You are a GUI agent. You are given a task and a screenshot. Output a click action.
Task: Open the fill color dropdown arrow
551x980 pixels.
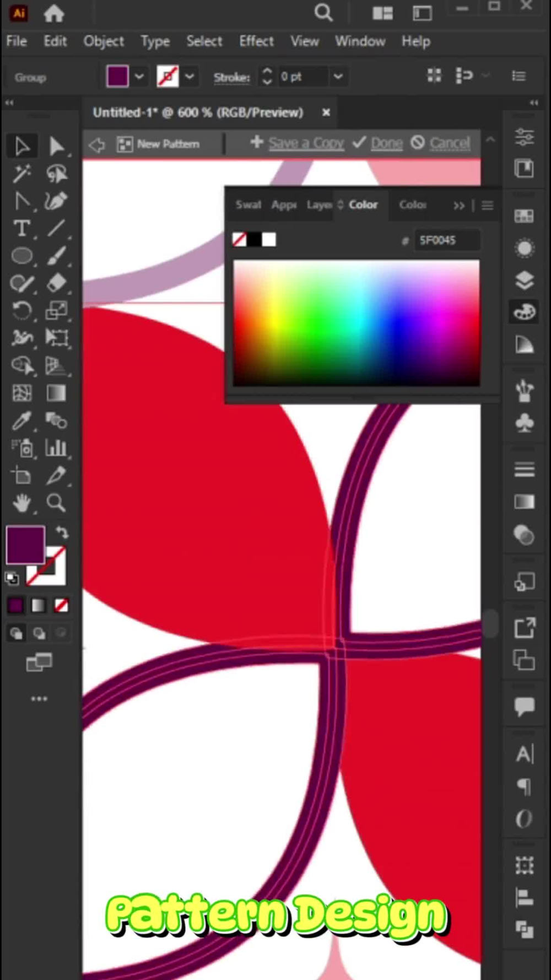(x=139, y=76)
